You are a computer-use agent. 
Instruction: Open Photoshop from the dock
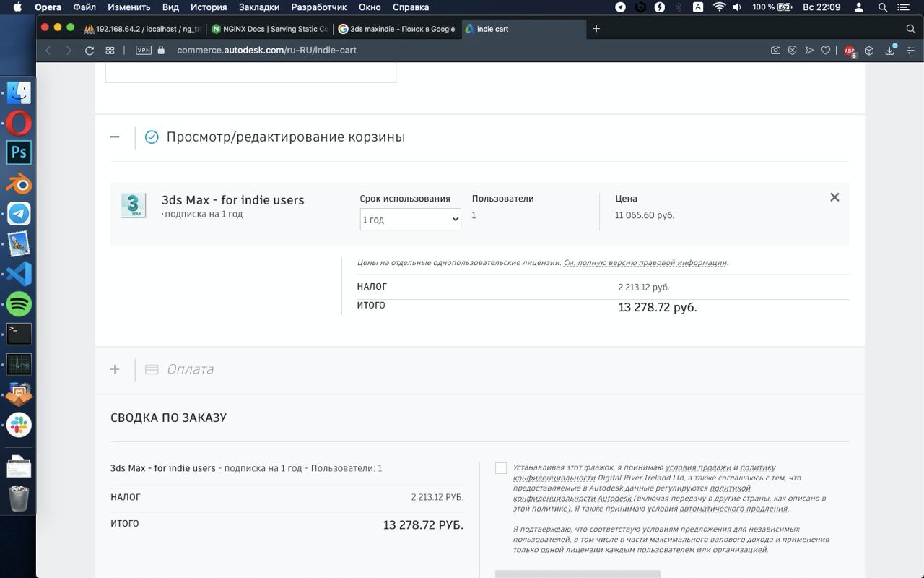tap(19, 152)
